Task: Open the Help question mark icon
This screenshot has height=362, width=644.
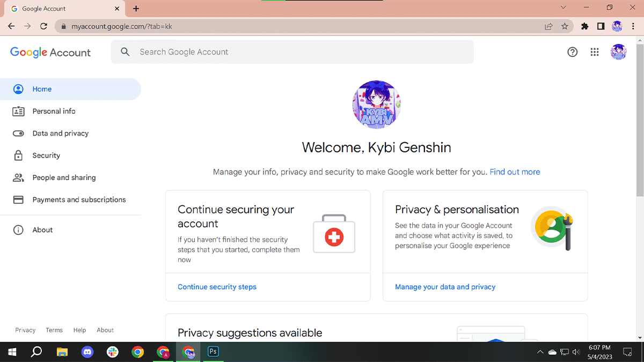Action: [573, 52]
